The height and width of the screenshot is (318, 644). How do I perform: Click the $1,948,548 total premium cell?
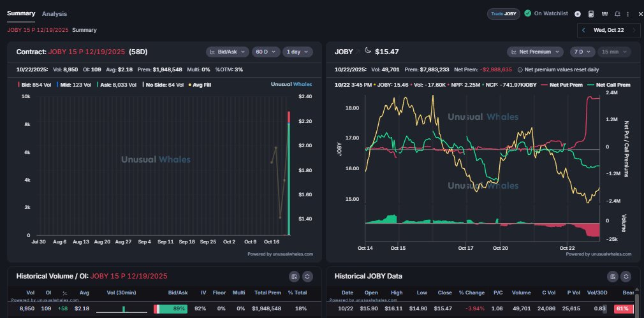pyautogui.click(x=267, y=308)
